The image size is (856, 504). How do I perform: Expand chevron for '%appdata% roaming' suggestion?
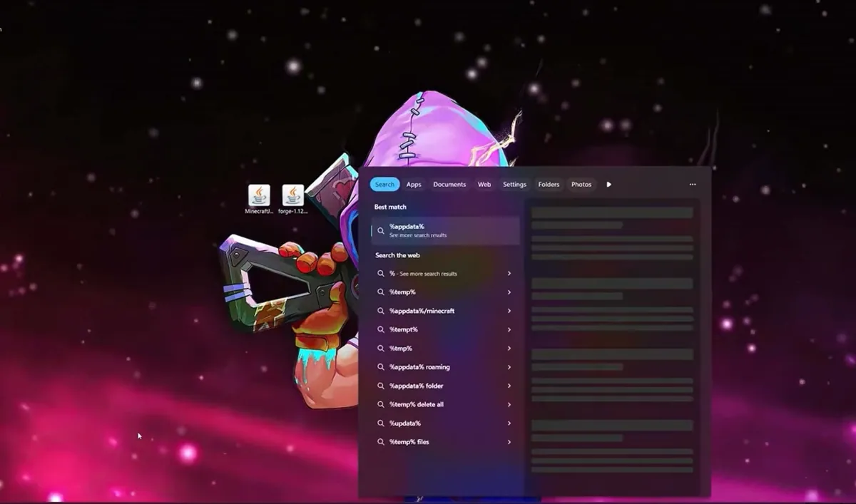[x=509, y=367]
